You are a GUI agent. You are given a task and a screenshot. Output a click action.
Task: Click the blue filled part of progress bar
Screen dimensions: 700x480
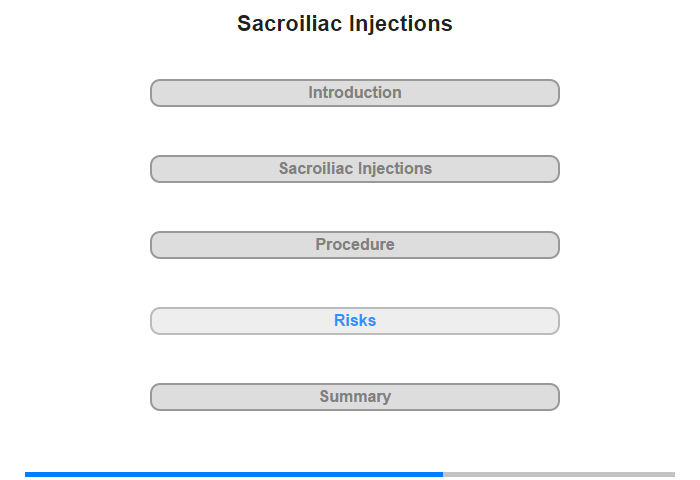pyautogui.click(x=234, y=474)
